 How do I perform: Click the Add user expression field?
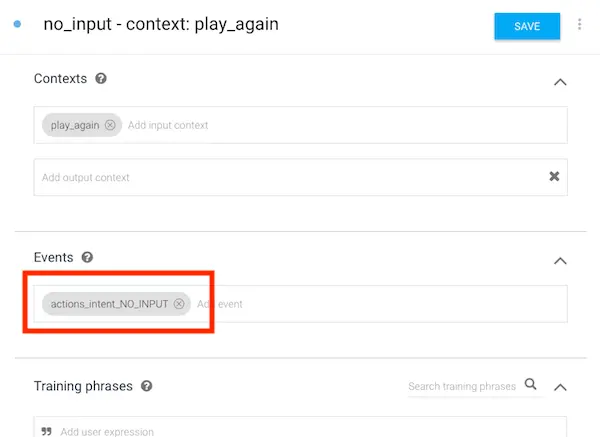[x=300, y=427]
